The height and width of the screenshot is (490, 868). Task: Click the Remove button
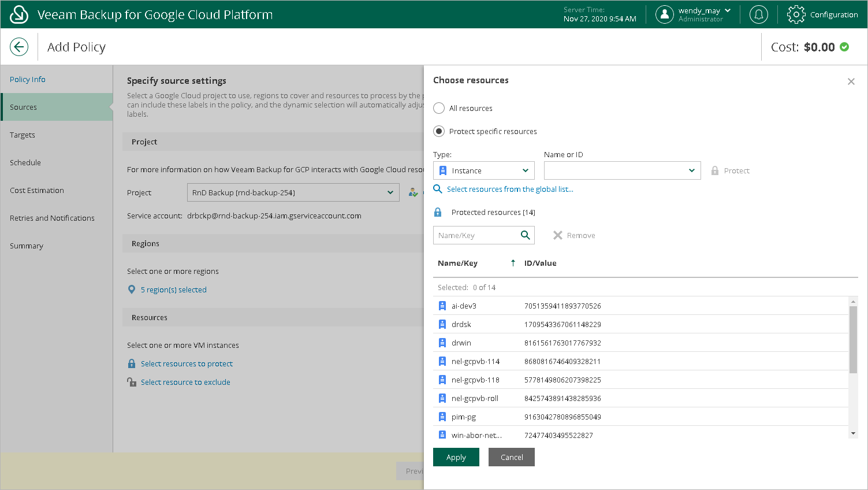pyautogui.click(x=574, y=235)
